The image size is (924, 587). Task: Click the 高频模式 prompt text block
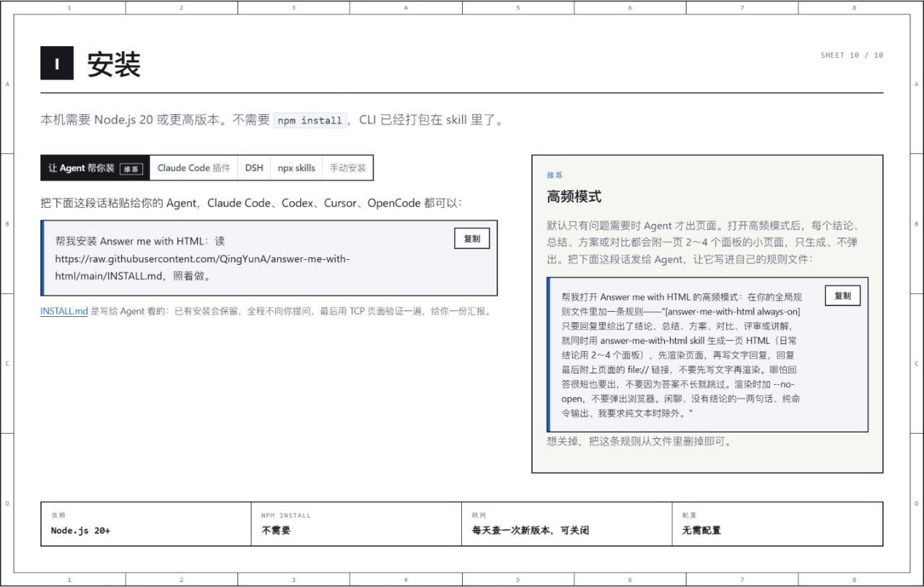(682, 355)
